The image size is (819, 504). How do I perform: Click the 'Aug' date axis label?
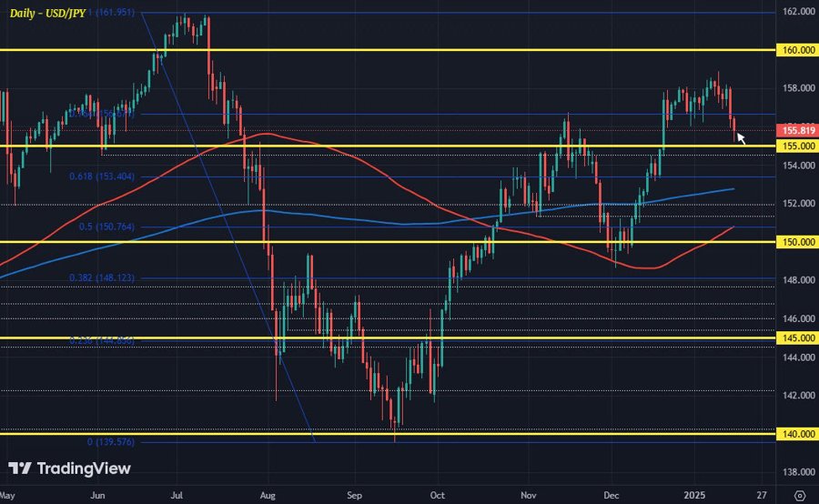pyautogui.click(x=268, y=495)
